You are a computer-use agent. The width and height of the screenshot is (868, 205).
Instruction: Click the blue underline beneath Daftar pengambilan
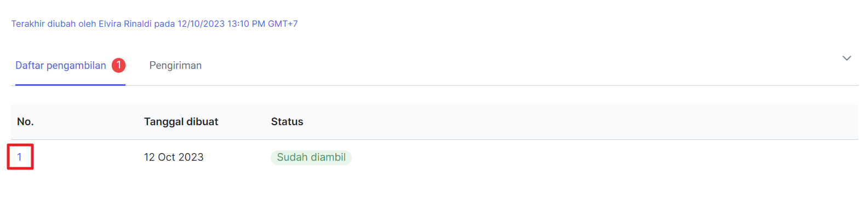pyautogui.click(x=70, y=85)
